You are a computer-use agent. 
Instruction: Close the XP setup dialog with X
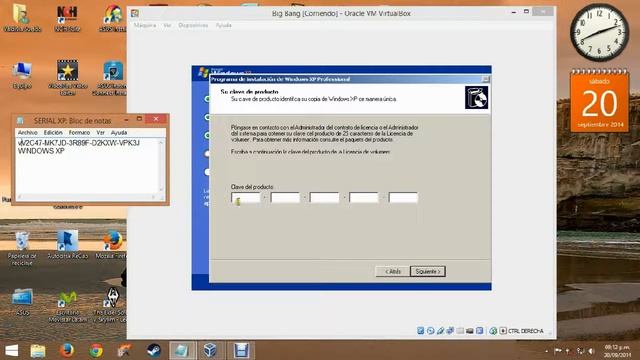point(485,79)
